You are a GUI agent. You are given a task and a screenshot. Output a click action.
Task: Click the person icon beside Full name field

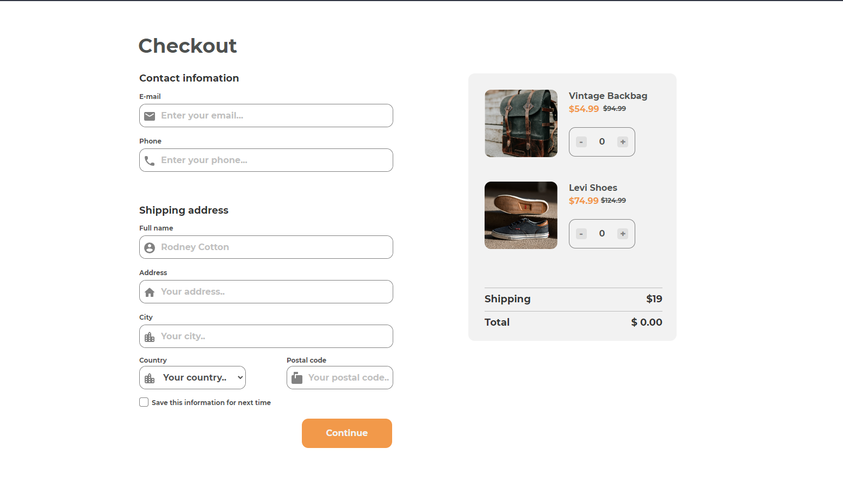(x=150, y=247)
